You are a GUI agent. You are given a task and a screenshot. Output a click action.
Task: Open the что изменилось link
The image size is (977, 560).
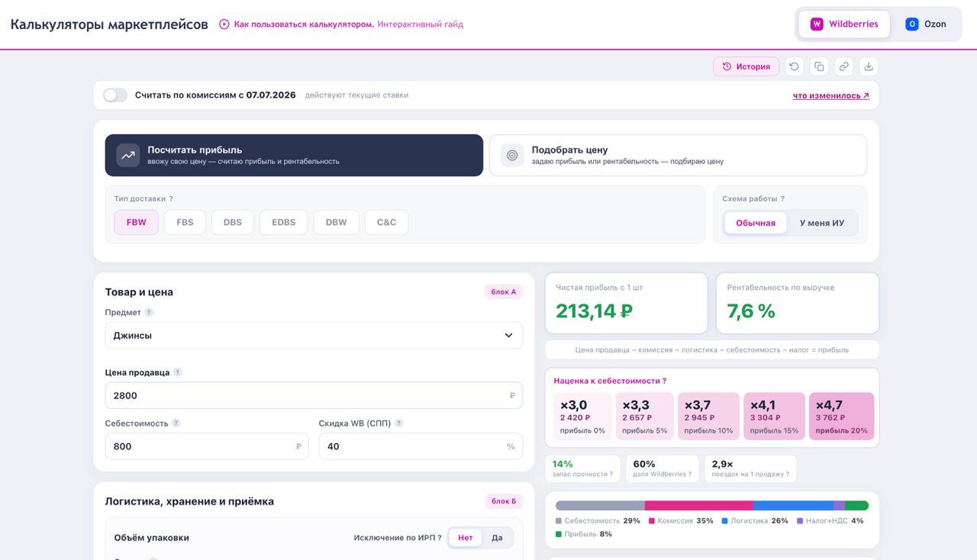(x=831, y=95)
